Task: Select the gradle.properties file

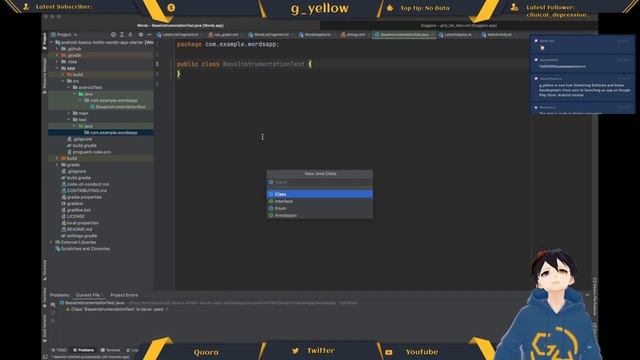Action: [81, 197]
